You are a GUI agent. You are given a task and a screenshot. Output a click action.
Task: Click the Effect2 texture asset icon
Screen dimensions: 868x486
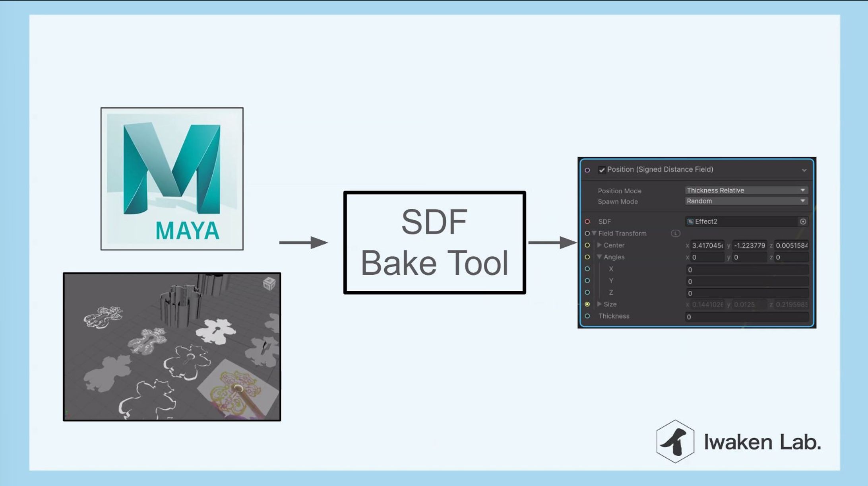[x=690, y=222]
